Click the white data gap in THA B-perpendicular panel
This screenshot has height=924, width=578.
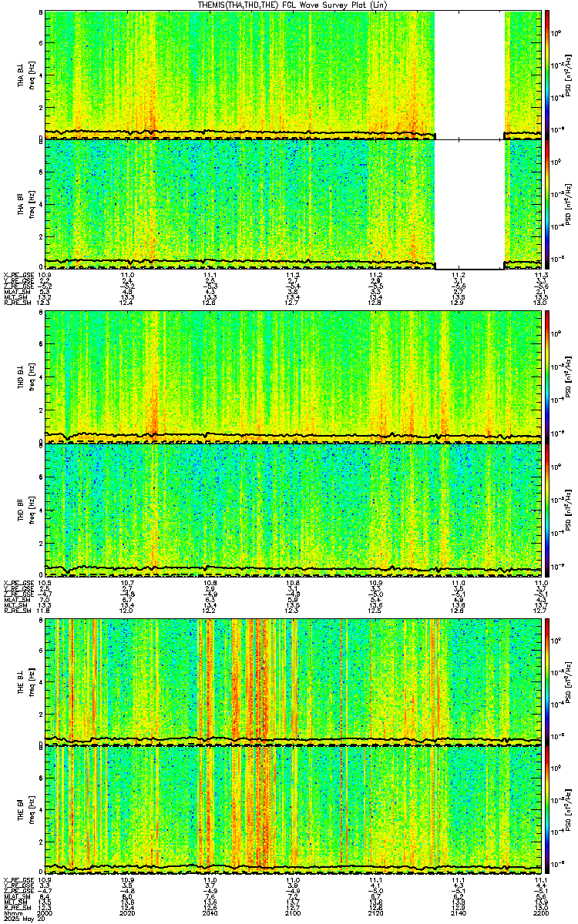point(470,74)
